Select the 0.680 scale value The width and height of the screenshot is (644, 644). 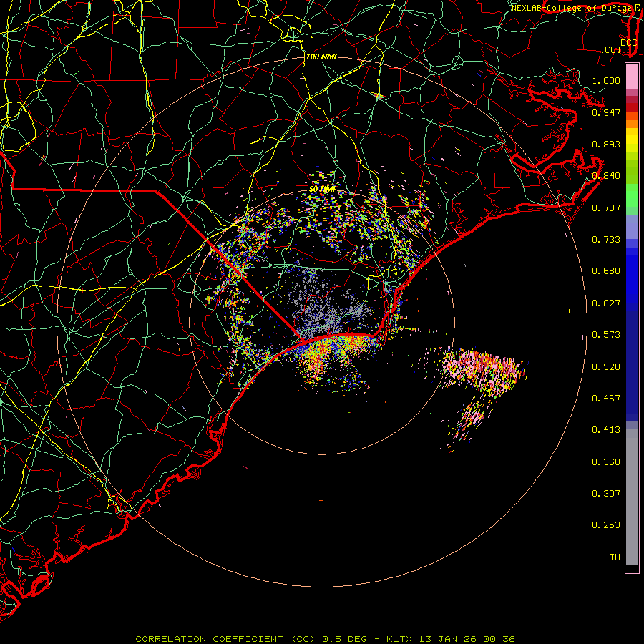(606, 271)
